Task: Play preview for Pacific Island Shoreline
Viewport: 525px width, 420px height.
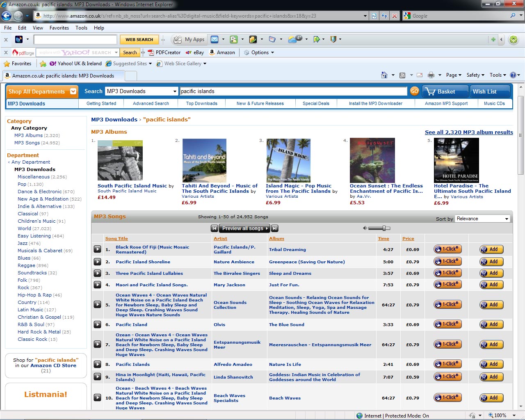Action: 97,261
